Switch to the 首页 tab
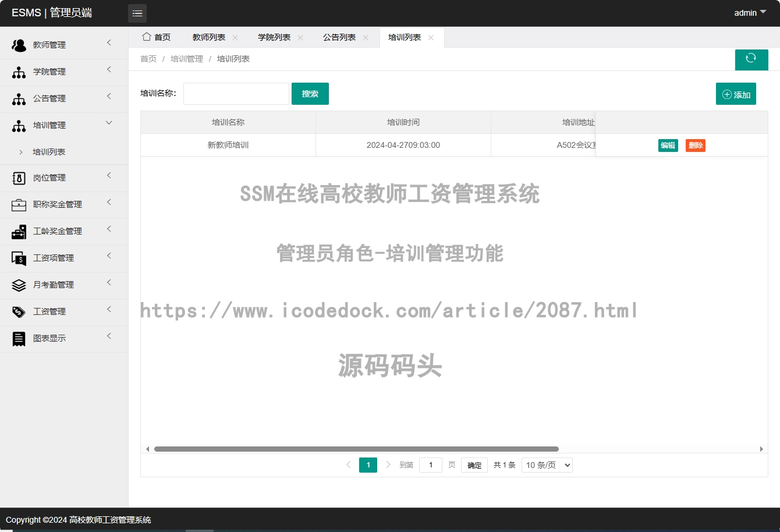This screenshot has width=780, height=532. click(x=157, y=37)
